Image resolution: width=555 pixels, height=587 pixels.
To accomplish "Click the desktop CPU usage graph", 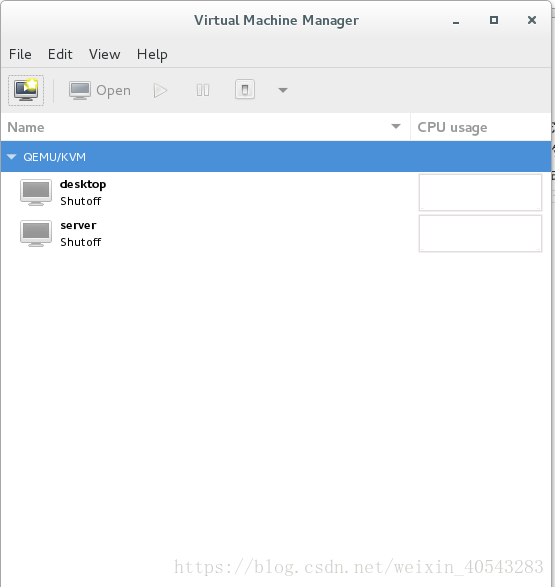I will pos(480,192).
